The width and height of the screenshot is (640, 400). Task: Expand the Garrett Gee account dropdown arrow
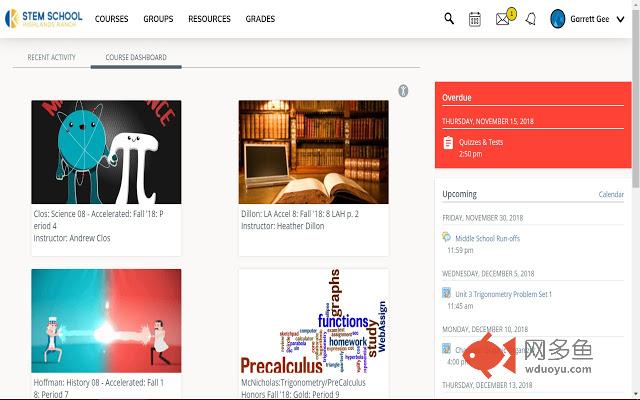tap(620, 19)
